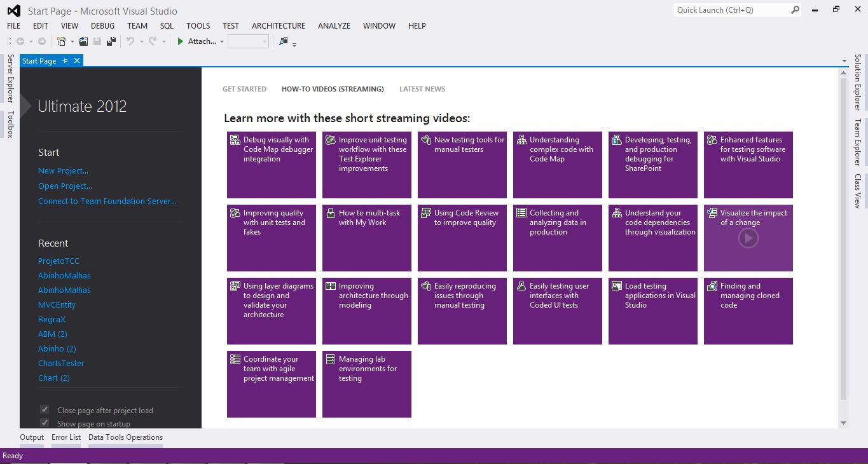Screen dimensions: 868x464
Task: Click the icon on Understanding complex code tile
Action: click(x=521, y=140)
